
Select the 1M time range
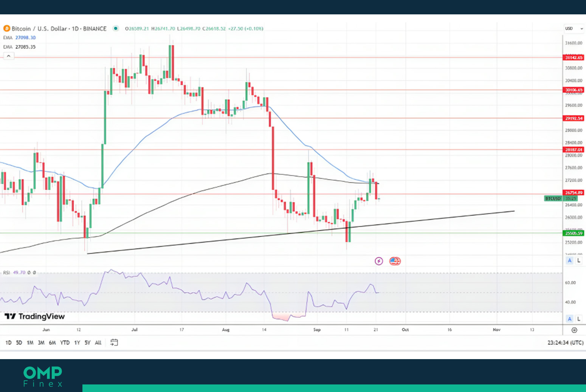(x=30, y=342)
